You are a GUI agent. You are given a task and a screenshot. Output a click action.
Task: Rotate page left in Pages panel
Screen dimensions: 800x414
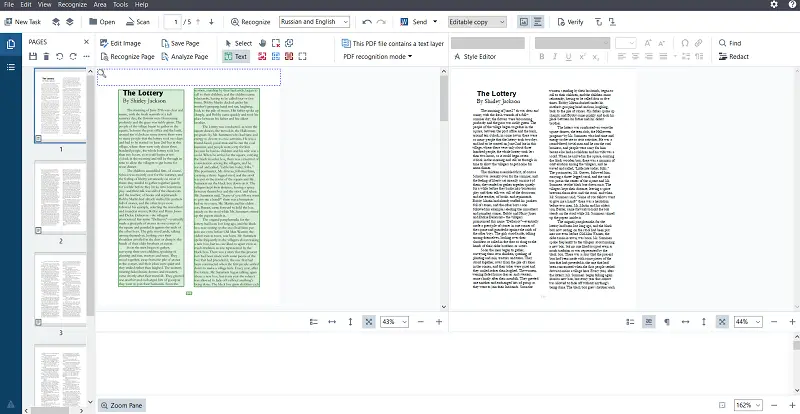click(59, 56)
